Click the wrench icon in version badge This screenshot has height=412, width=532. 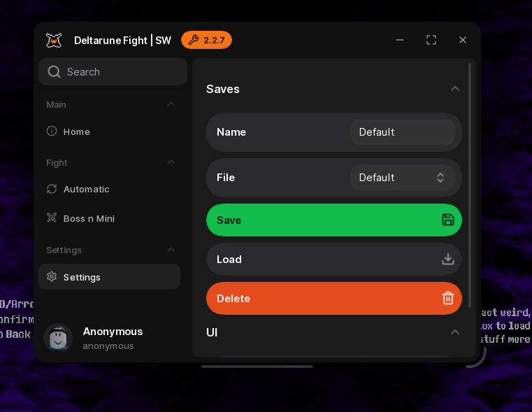click(x=194, y=40)
